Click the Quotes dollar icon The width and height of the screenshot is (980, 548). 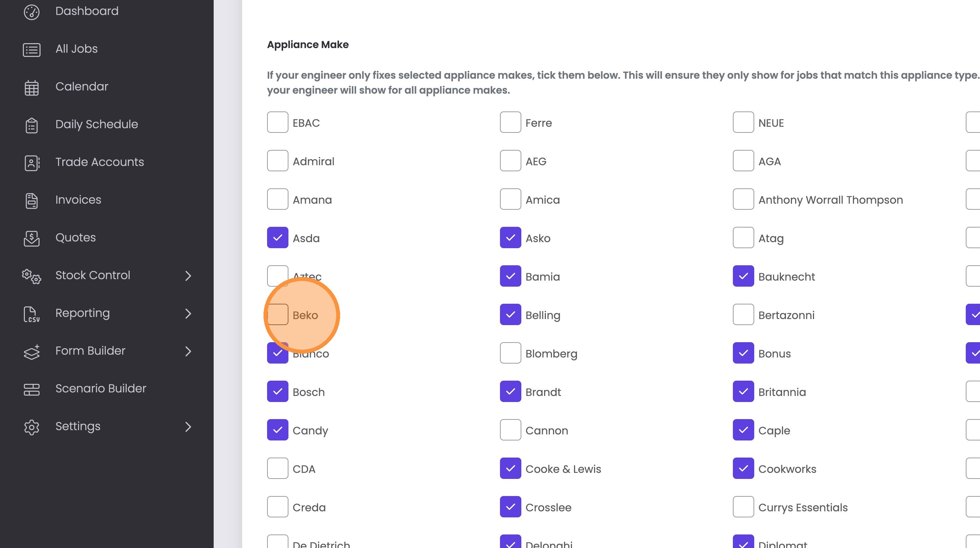(x=32, y=238)
